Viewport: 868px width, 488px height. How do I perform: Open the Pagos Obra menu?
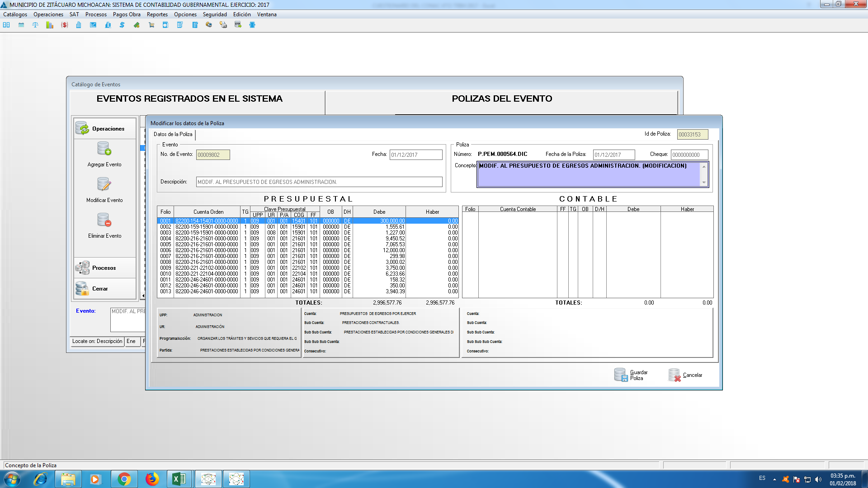click(127, 14)
